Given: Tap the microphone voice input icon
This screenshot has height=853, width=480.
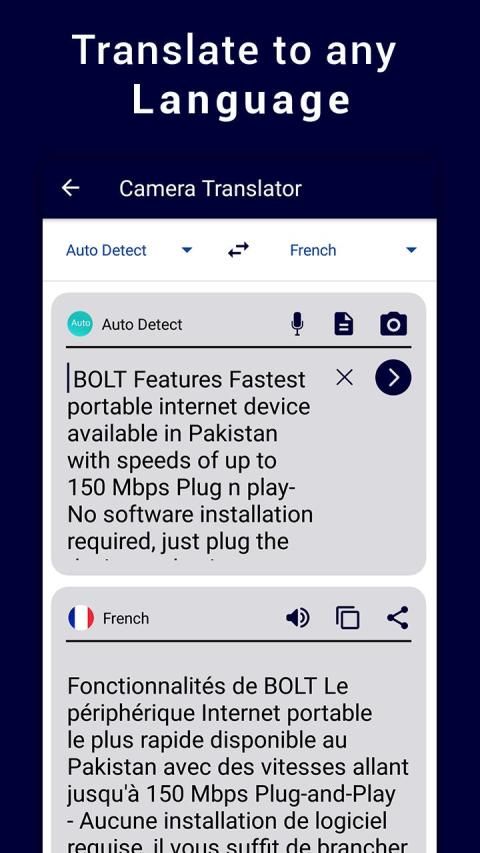Looking at the screenshot, I should tap(297, 324).
